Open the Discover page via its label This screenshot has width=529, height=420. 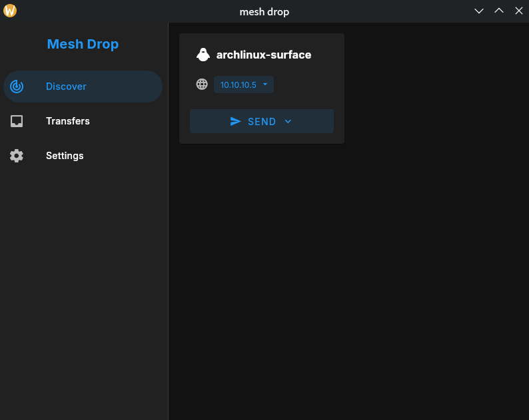[x=66, y=87]
